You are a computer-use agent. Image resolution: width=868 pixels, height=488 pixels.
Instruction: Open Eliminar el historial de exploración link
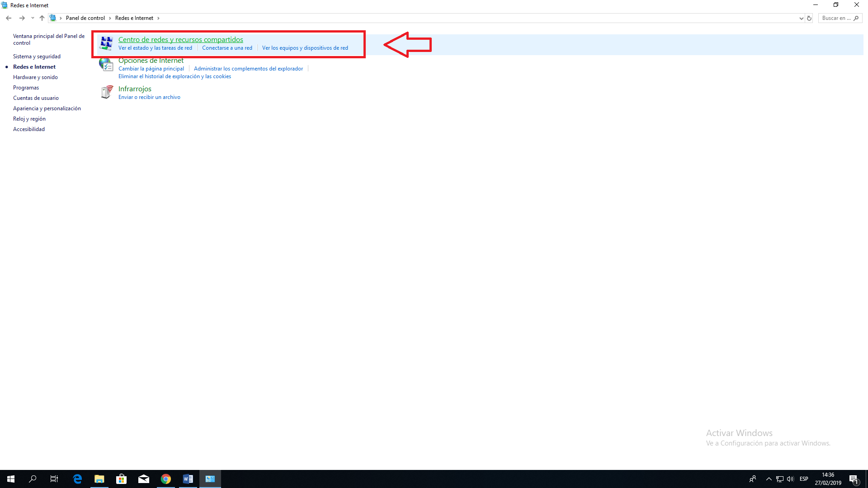click(x=175, y=76)
